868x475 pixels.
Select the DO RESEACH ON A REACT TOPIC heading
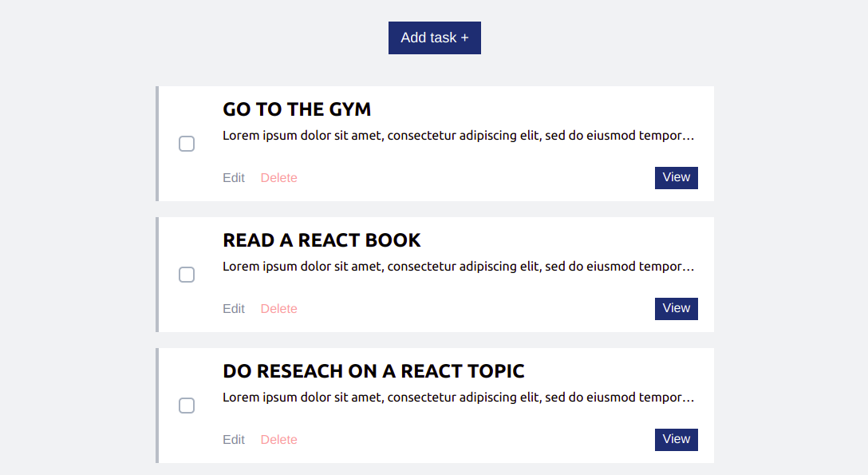373,371
